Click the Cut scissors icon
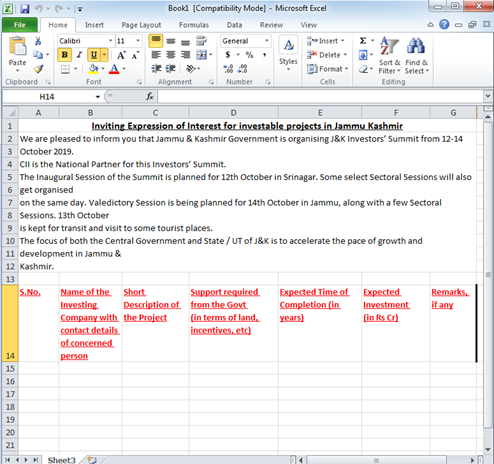Viewport: 494px width, 464px height. 38,41
